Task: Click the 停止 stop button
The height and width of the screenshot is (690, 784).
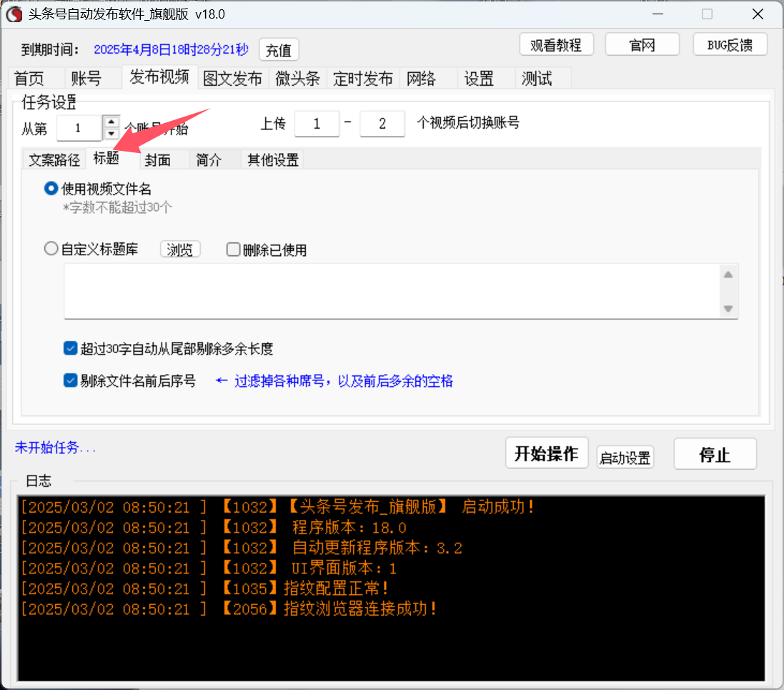Action: (715, 454)
